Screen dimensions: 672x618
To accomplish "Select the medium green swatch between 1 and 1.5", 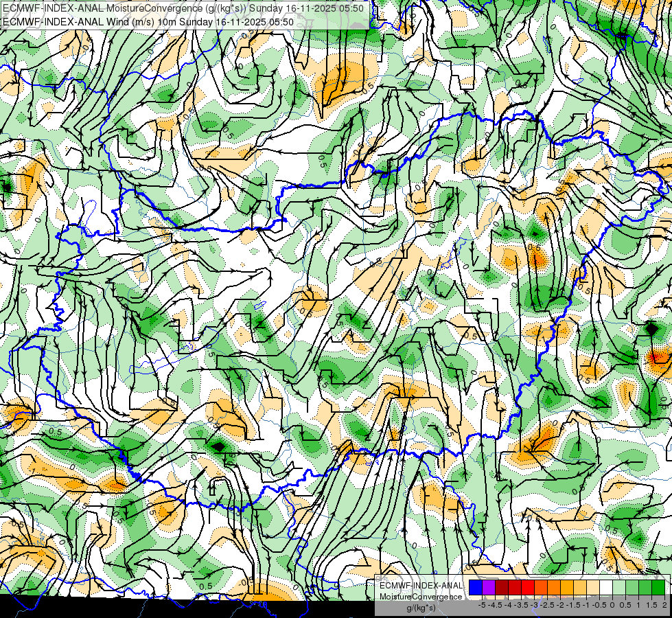I will [645, 587].
